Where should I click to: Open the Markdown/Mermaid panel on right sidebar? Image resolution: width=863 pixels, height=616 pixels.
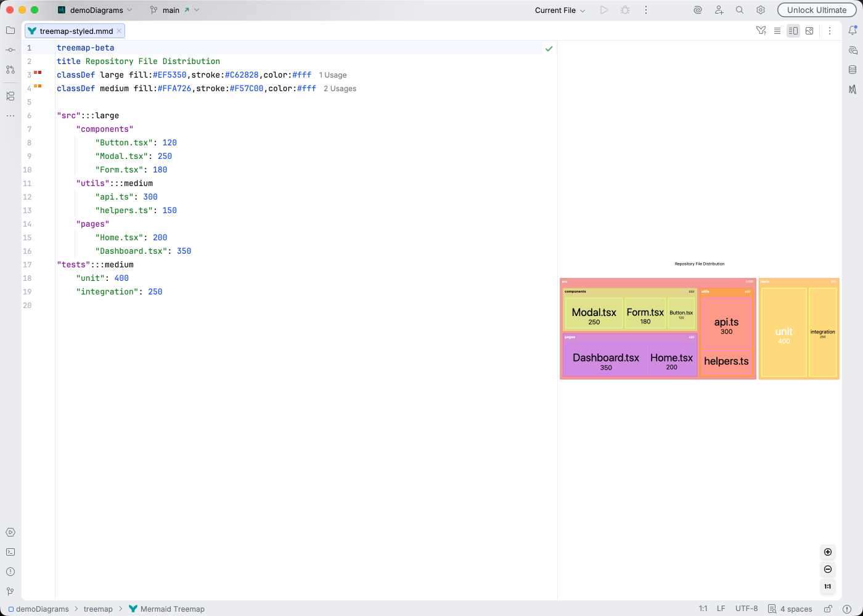pyautogui.click(x=854, y=89)
